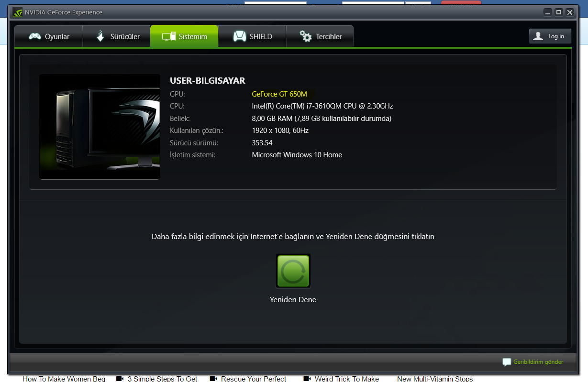
Task: Open "3 Simple Steps To Get" link in browser
Action: [162, 379]
